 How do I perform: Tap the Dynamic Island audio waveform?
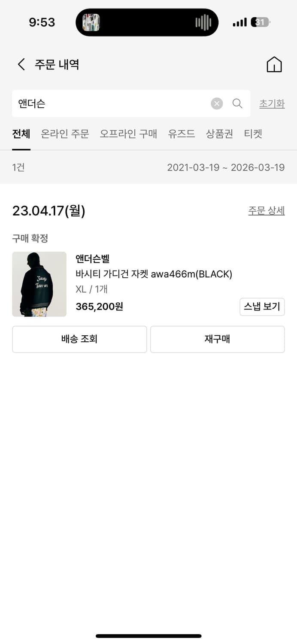point(203,22)
